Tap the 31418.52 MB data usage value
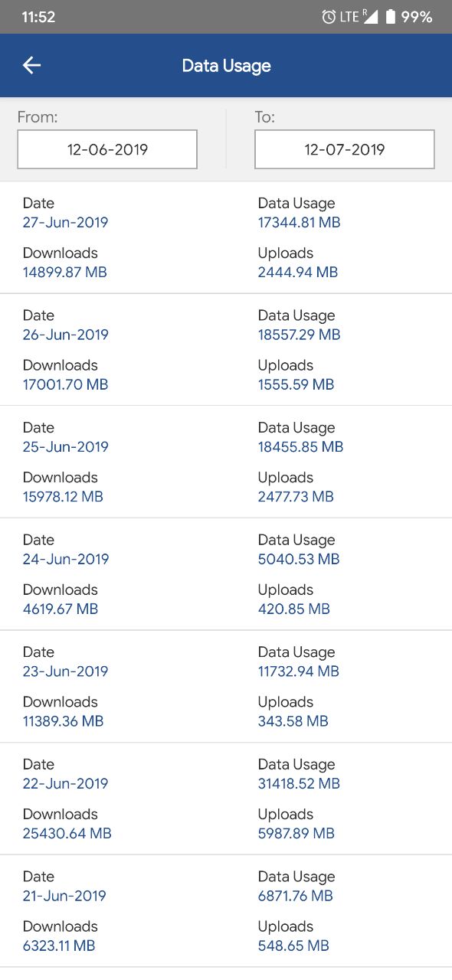Image resolution: width=452 pixels, height=980 pixels. tap(299, 783)
